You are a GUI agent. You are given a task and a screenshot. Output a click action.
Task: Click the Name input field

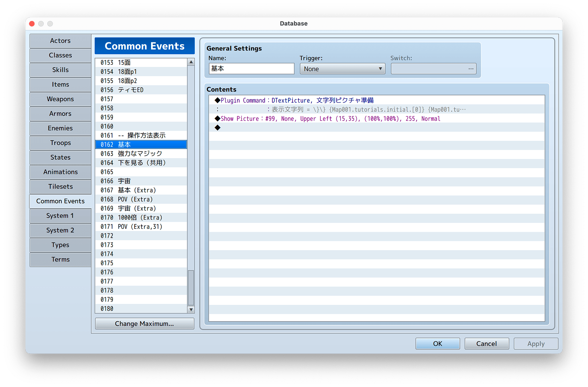[x=252, y=69]
